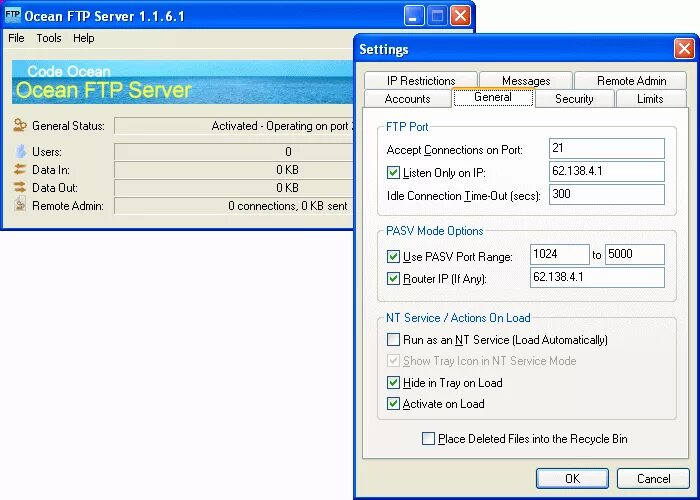700x500 pixels.
Task: Confirm settings with OK button
Action: coord(572,479)
